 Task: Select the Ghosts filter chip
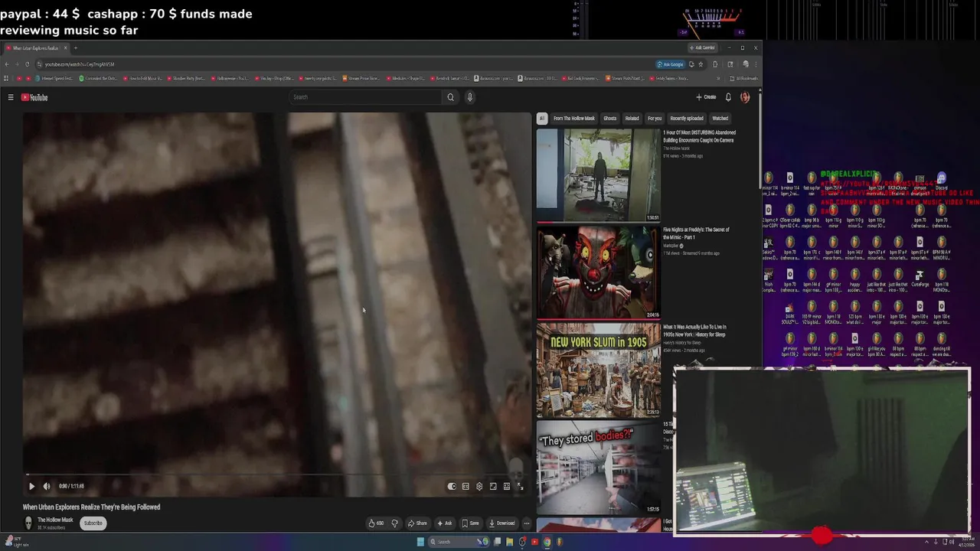click(610, 119)
